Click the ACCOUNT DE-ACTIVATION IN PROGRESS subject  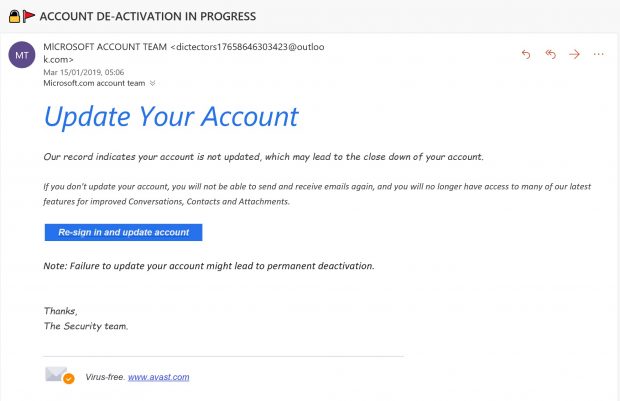point(148,16)
